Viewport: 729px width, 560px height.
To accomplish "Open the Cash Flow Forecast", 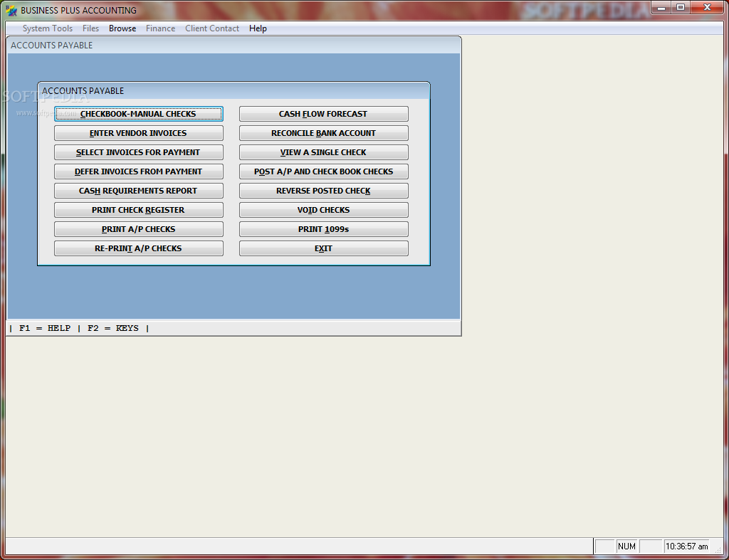I will click(x=324, y=114).
